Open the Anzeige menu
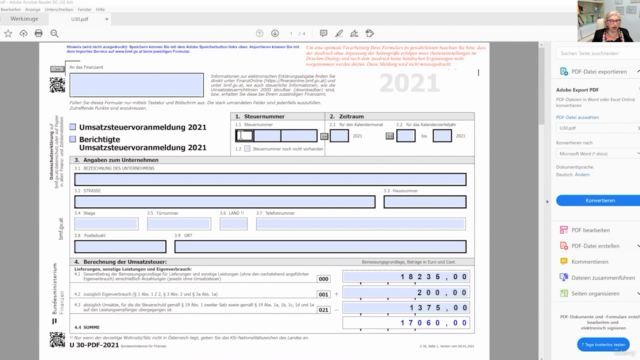640x360 pixels. point(33,9)
